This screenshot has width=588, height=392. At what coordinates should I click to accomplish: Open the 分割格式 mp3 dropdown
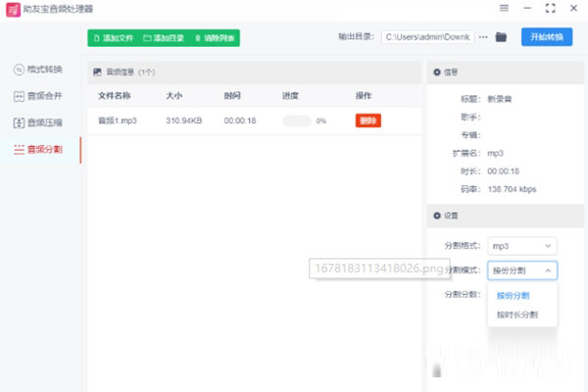[522, 246]
